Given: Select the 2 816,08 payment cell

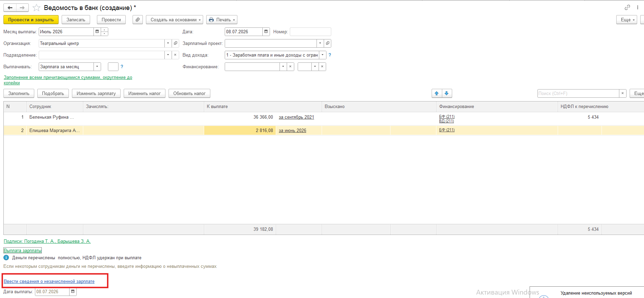Looking at the screenshot, I should 240,130.
